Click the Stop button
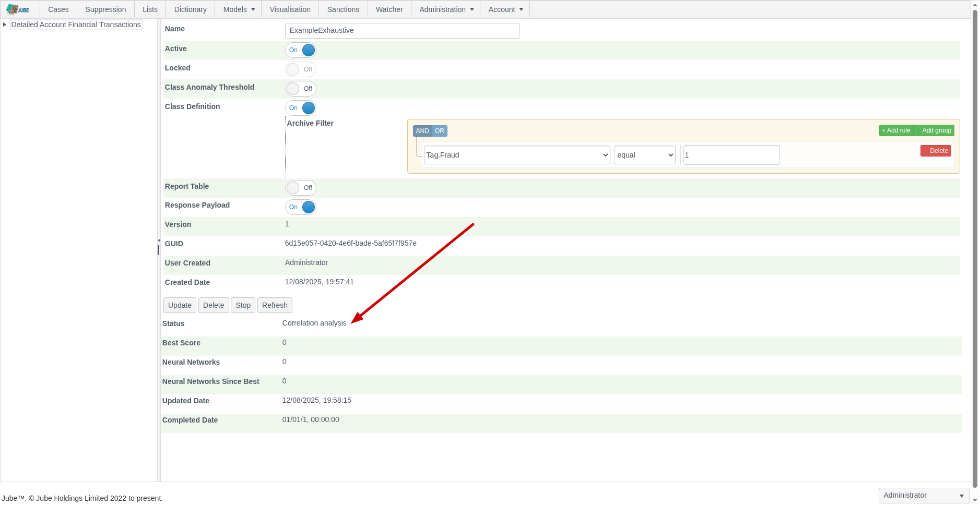980x505 pixels. (243, 305)
